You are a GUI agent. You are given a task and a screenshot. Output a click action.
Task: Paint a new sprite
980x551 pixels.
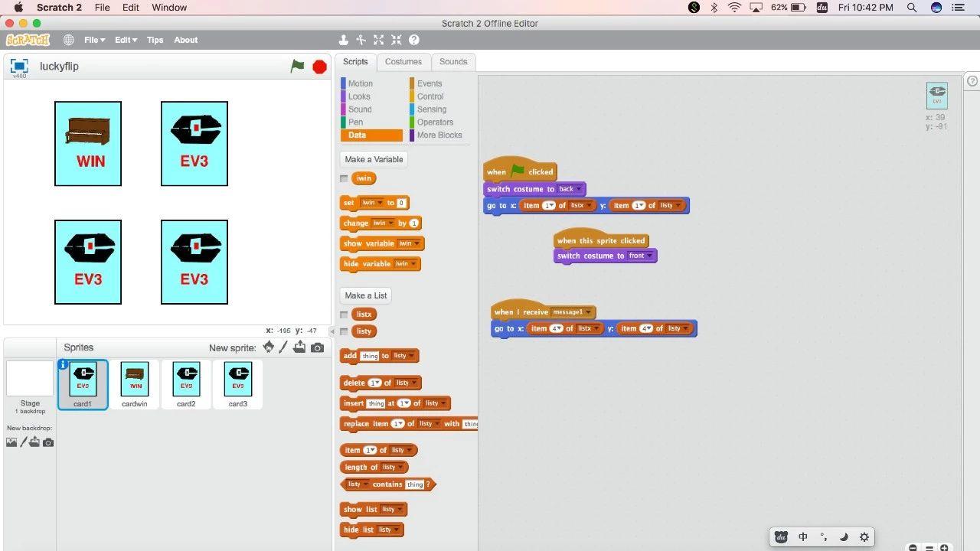coord(283,347)
